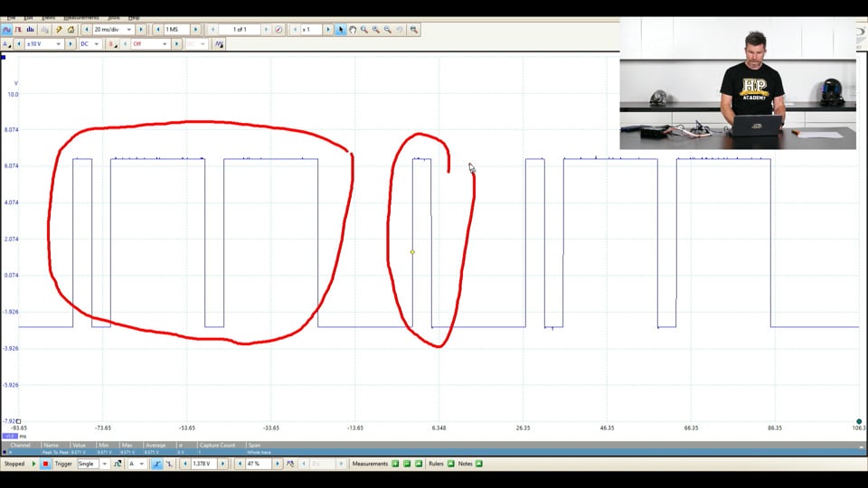Add a measurement with green plus
The image size is (868, 488).
395,464
